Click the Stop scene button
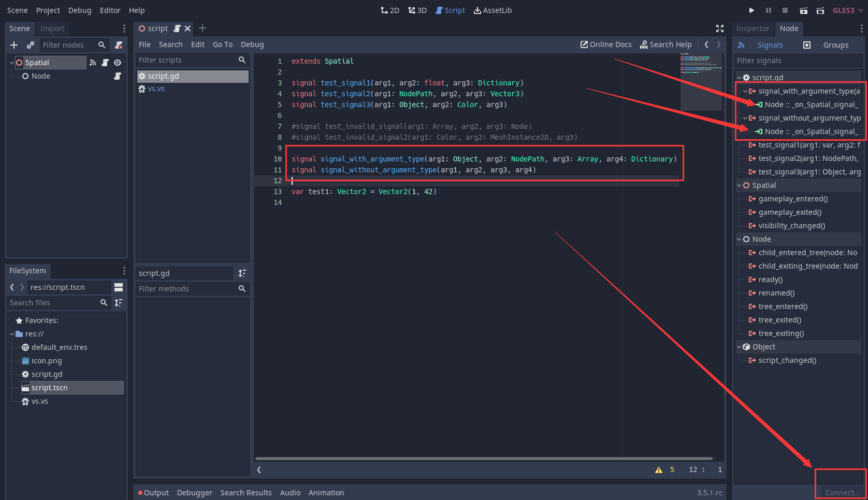 click(x=785, y=10)
